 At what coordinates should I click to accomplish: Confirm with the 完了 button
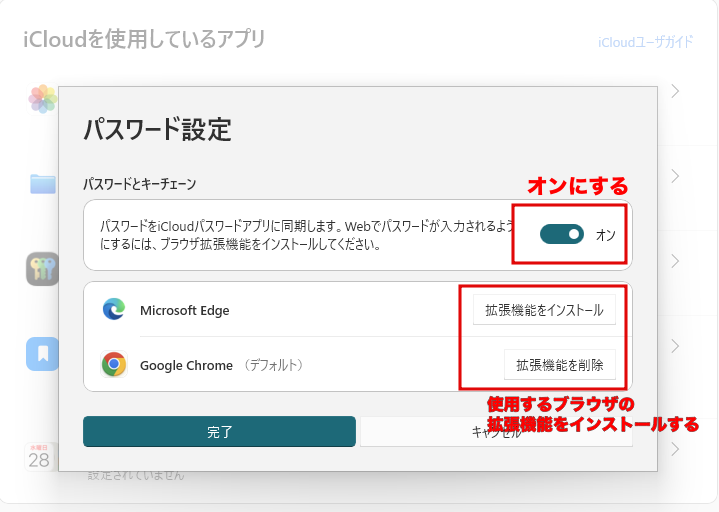pos(219,432)
